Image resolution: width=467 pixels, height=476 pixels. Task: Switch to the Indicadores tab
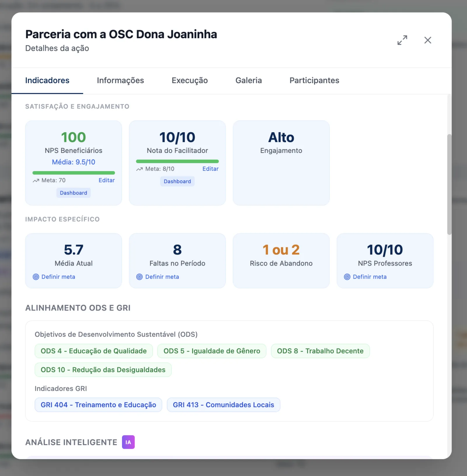point(47,81)
